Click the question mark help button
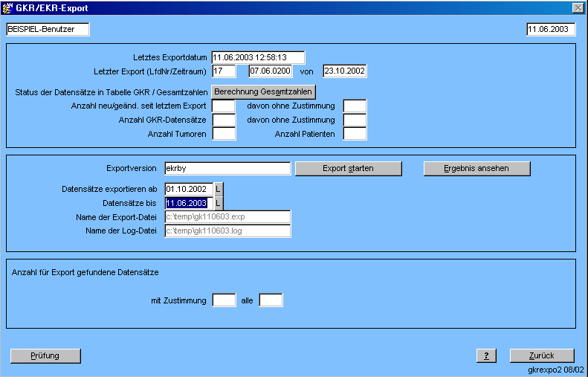 [x=485, y=355]
